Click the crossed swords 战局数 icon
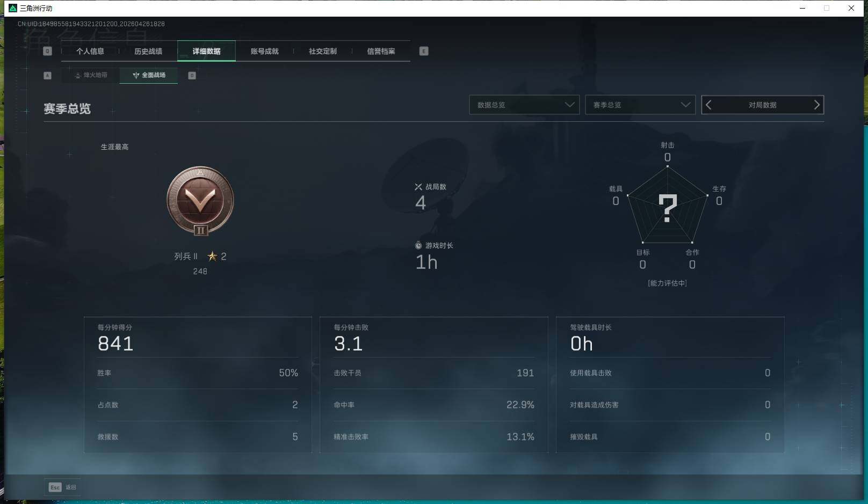 (418, 187)
